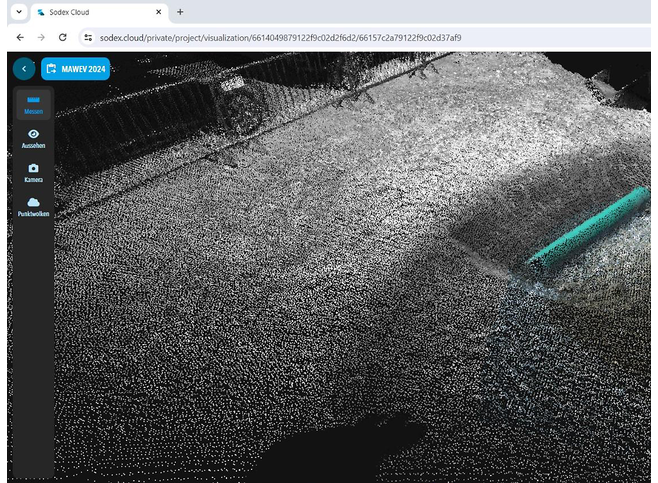
Task: Switch to the Sodex Cloud tab
Action: (99, 12)
